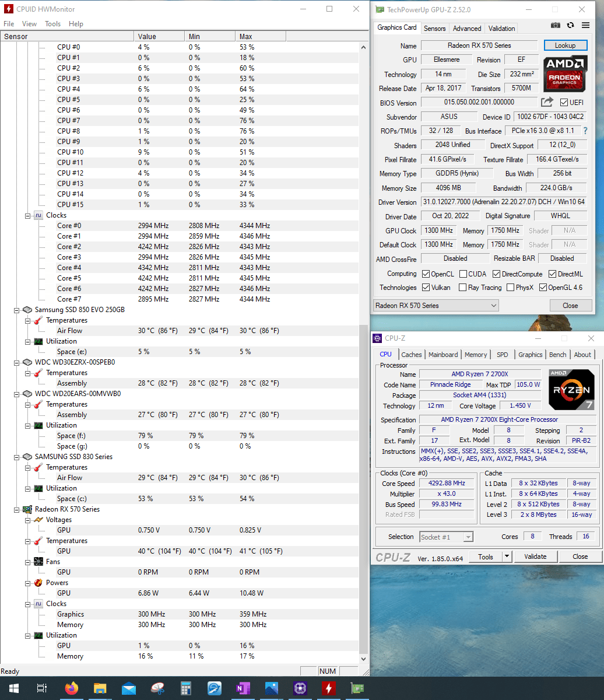Toggle the UEFI checkbox
This screenshot has width=604, height=700.
pyautogui.click(x=563, y=103)
